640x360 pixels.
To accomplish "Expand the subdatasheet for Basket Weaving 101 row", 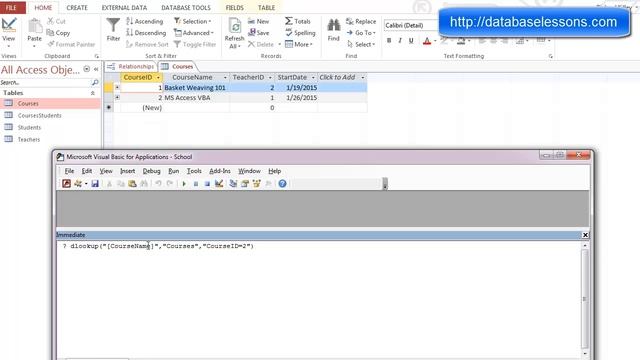I will click(x=117, y=87).
